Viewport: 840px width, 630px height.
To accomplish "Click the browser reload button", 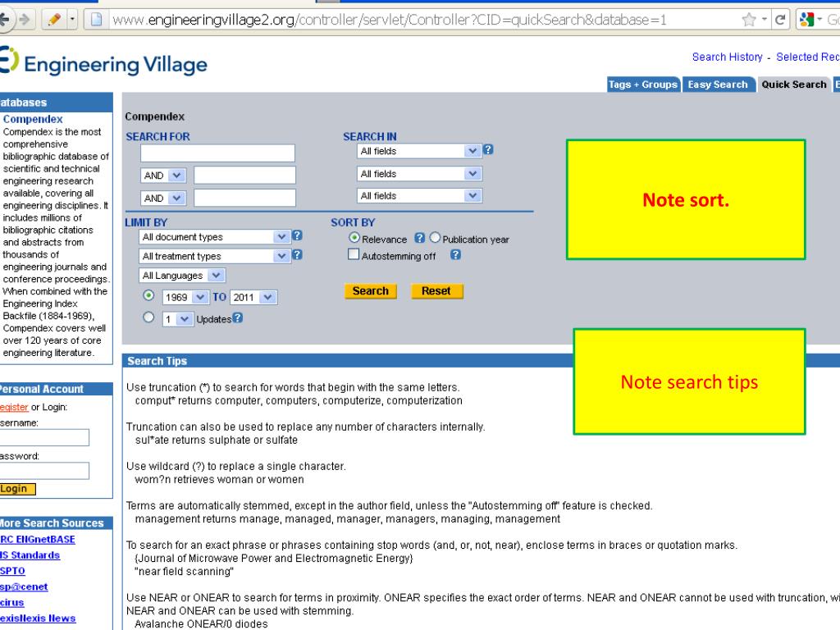I will click(x=780, y=21).
